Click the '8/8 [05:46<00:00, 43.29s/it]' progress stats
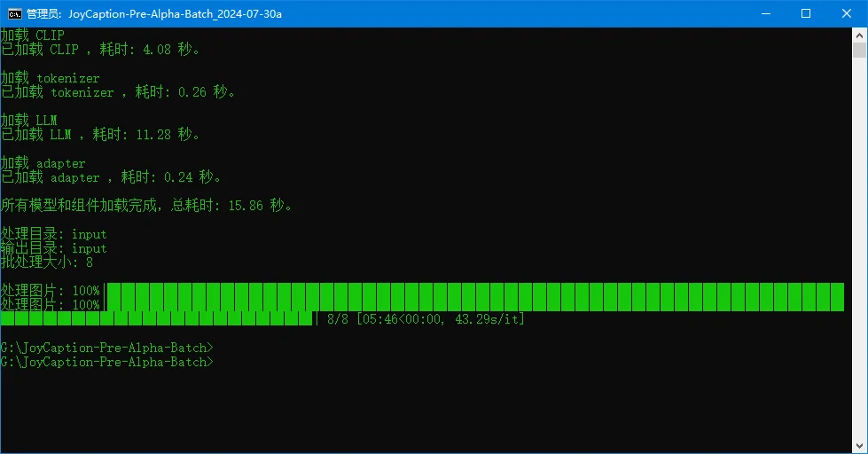The image size is (868, 454). [426, 319]
